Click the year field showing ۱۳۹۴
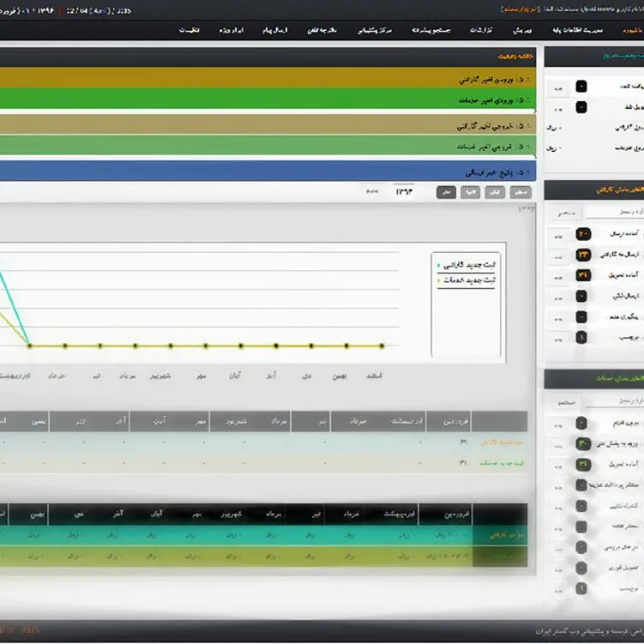This screenshot has width=644, height=644. pyautogui.click(x=404, y=192)
